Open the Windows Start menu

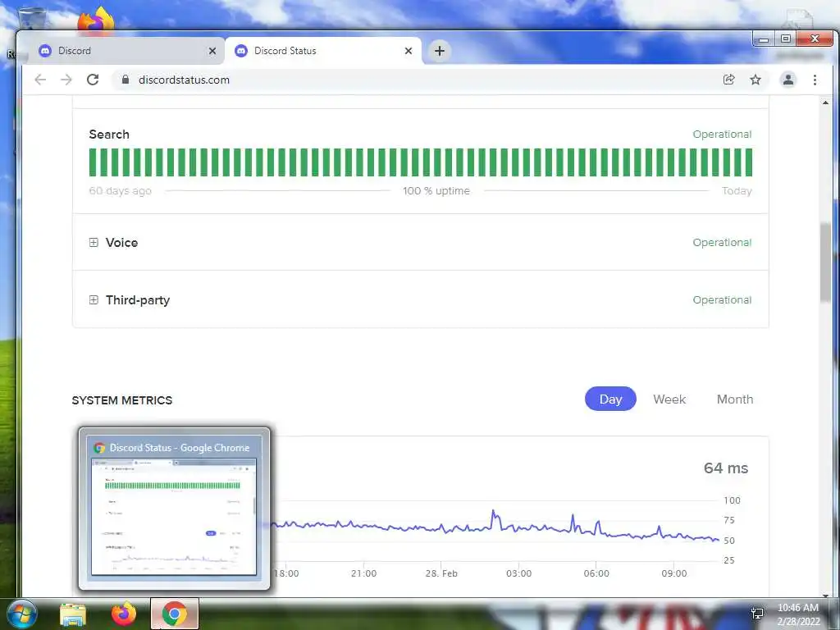coord(21,614)
